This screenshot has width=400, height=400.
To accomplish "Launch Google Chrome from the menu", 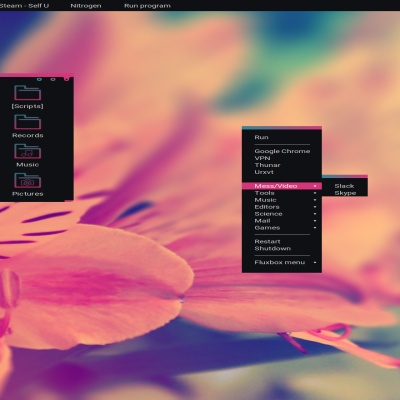I will (282, 151).
